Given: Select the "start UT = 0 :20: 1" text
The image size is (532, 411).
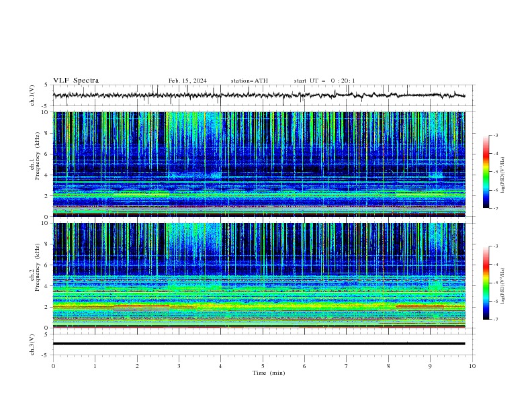Looking at the screenshot, I should [324, 81].
